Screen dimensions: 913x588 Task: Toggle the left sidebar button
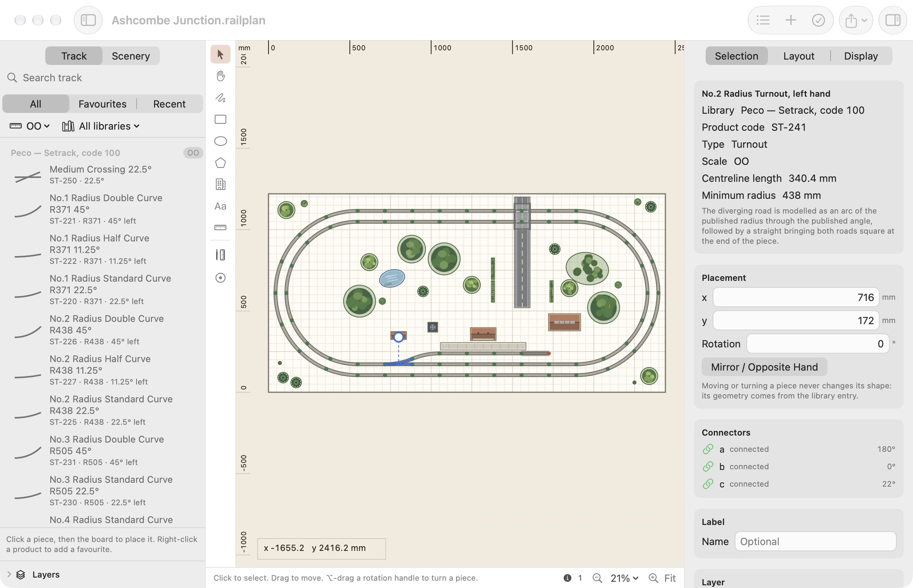point(88,20)
